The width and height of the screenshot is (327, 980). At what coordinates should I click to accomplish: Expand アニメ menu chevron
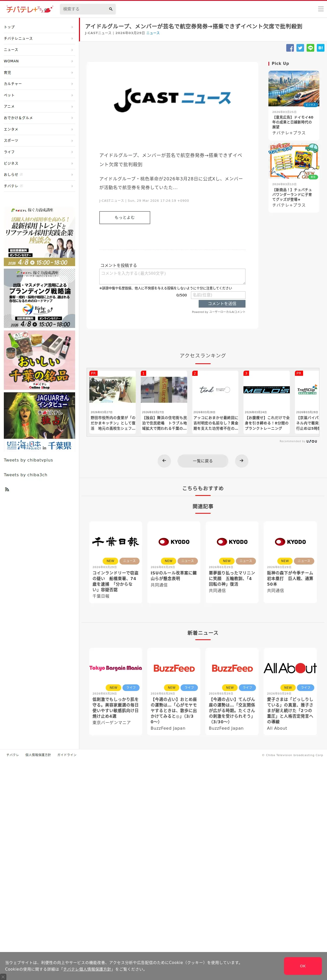pyautogui.click(x=72, y=107)
